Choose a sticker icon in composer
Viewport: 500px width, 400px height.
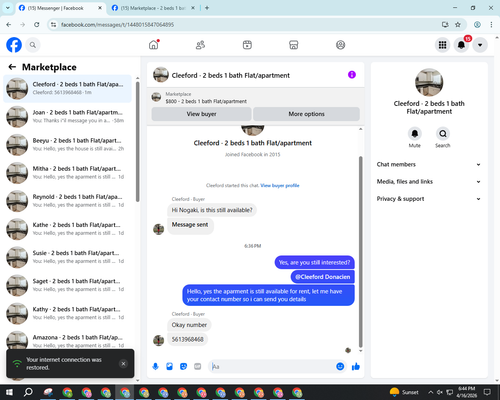coord(183,367)
